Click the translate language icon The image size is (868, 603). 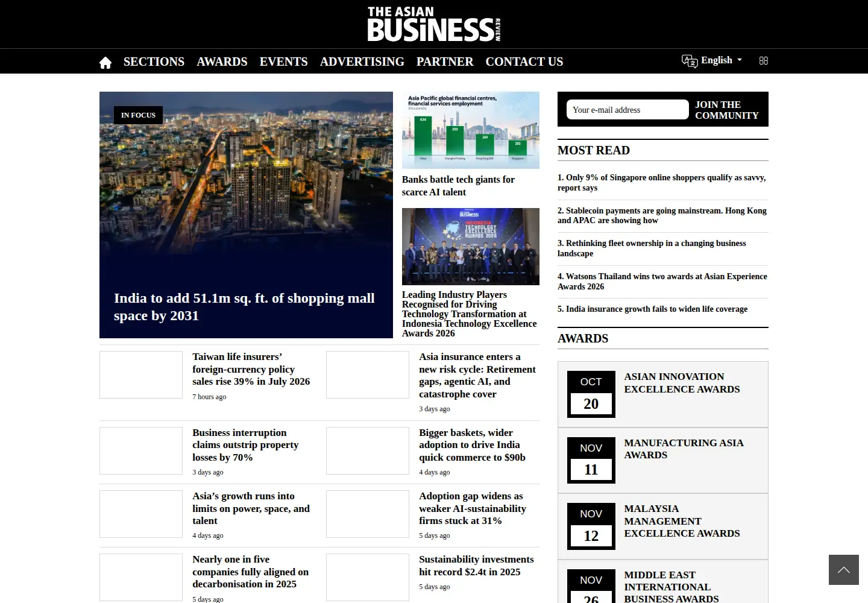pyautogui.click(x=690, y=61)
